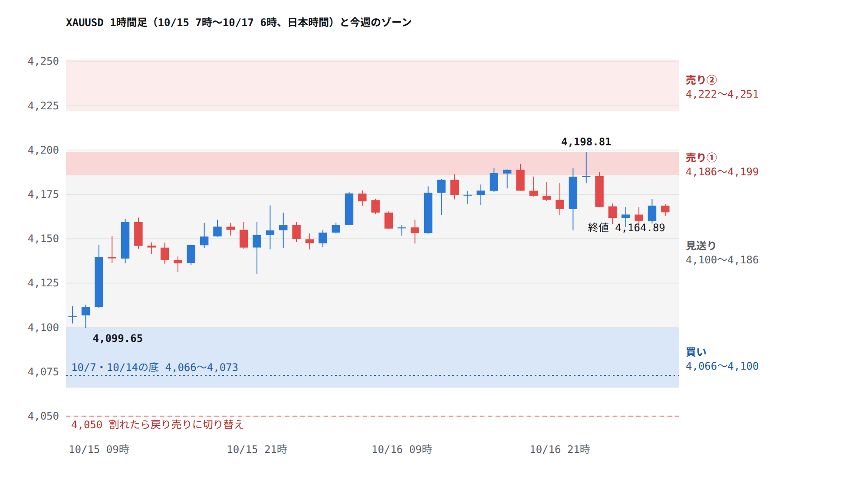Click the 4,100 y-axis label
The width and height of the screenshot is (868, 479).
[x=43, y=328]
